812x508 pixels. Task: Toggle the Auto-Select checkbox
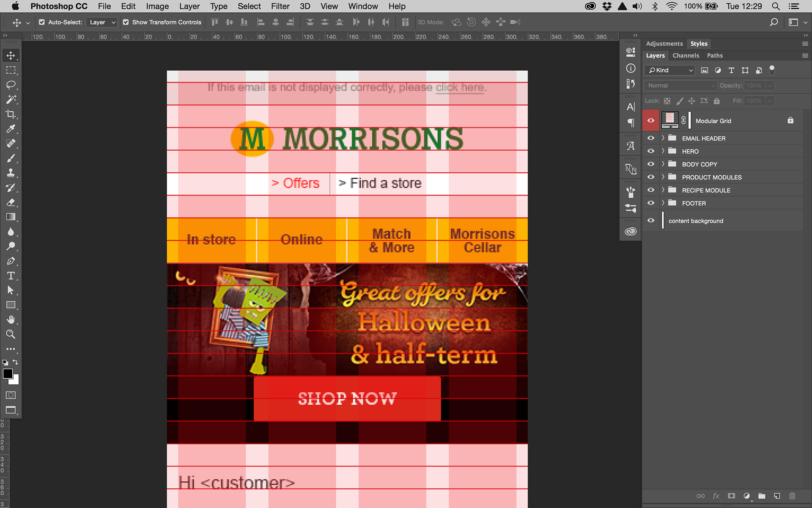(x=42, y=22)
